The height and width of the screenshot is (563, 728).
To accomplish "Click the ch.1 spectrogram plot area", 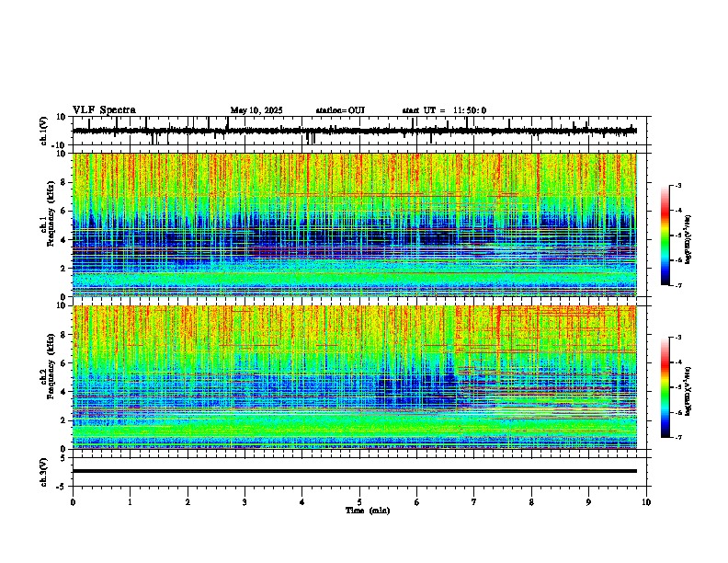I will pos(354,224).
